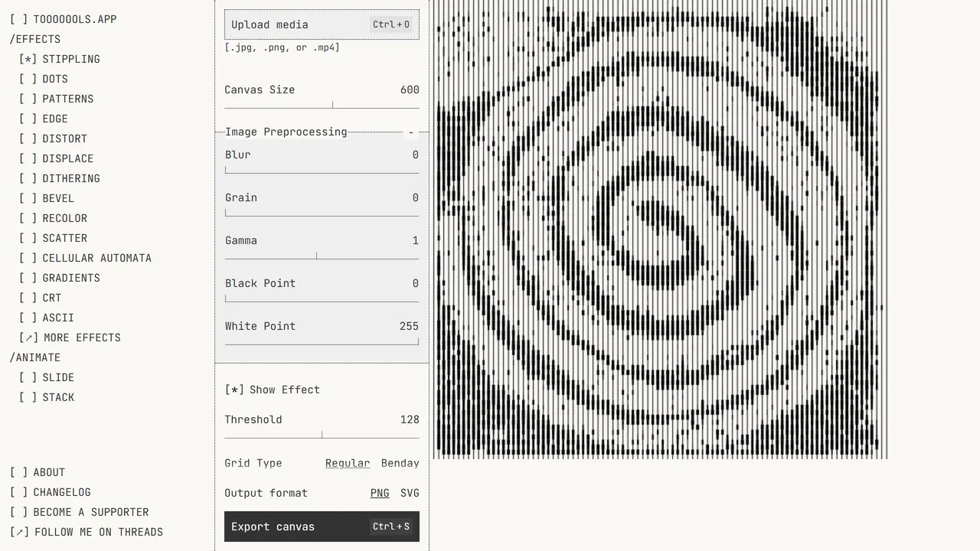Open FOLLOW ME ON THREADS link
Viewport: 980px width, 551px height.
[x=87, y=532]
